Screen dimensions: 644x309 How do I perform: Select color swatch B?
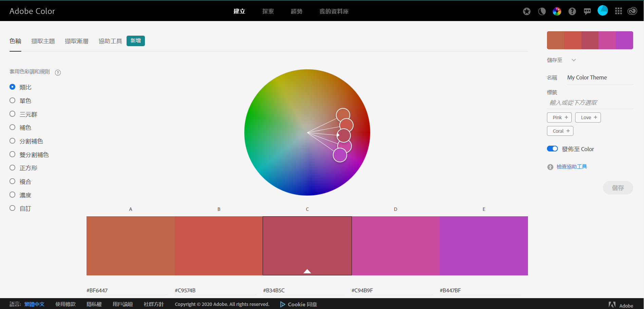[219, 246]
